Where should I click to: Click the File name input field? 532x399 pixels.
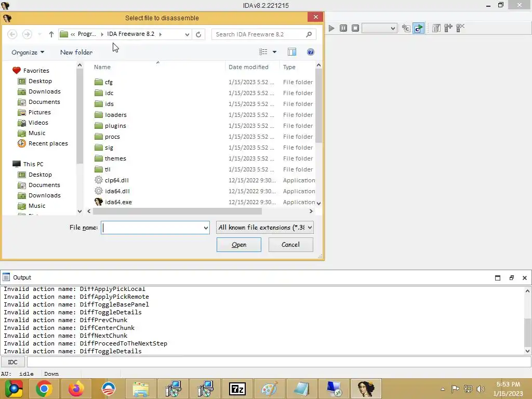(152, 228)
